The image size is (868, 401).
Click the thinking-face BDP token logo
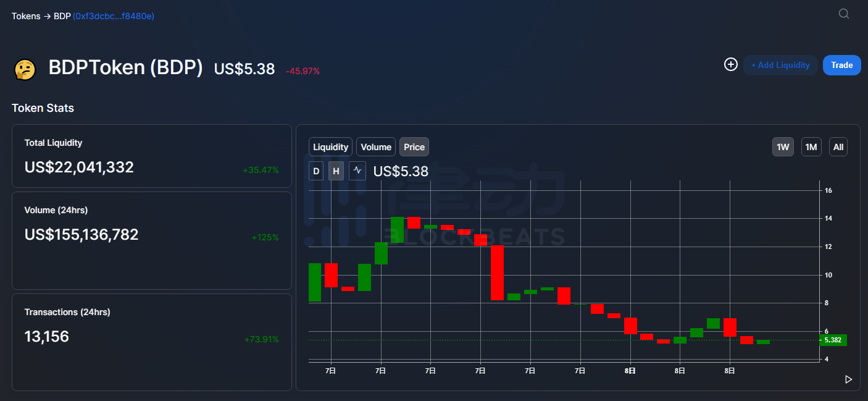[25, 69]
